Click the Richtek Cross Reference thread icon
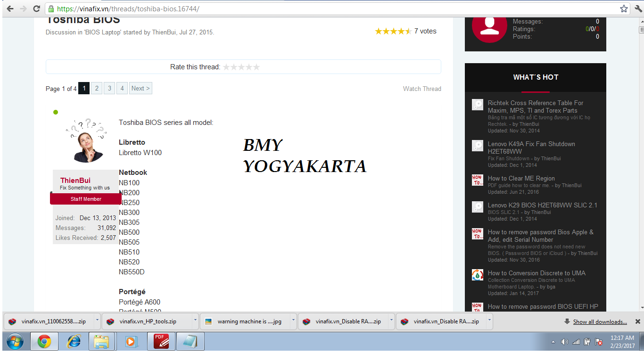 (478, 105)
